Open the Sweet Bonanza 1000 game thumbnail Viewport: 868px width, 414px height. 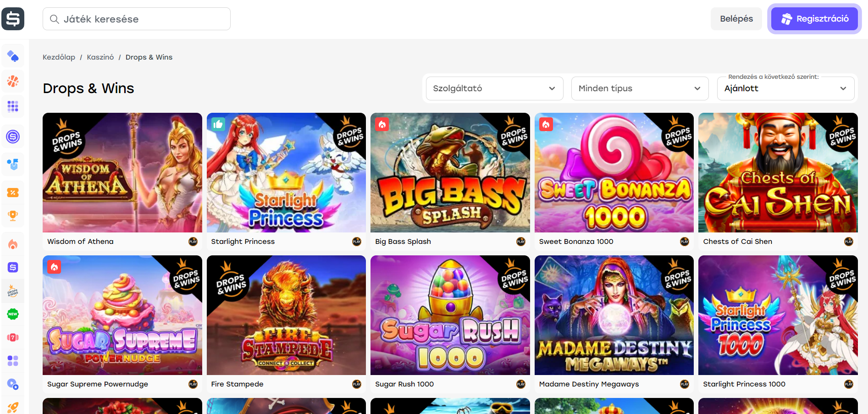[614, 173]
